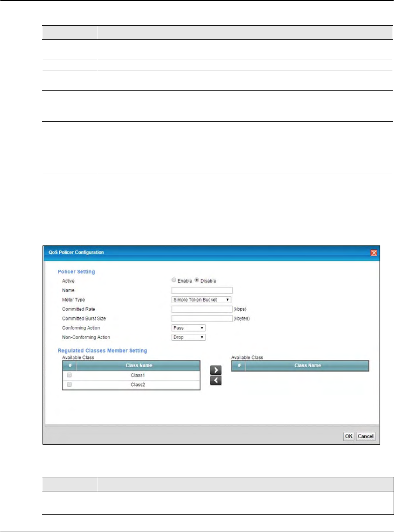394x532 pixels.
Task: Click the Class Name header in right table
Action: click(307, 366)
